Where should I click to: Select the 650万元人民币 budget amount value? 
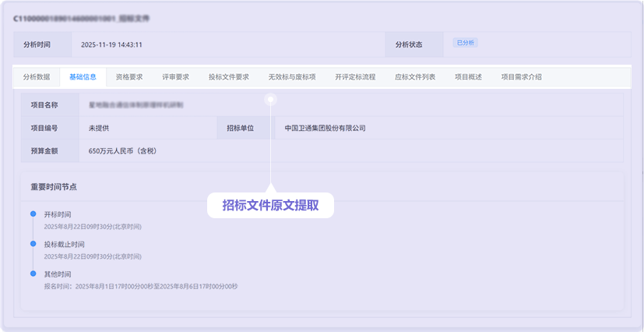tap(123, 150)
